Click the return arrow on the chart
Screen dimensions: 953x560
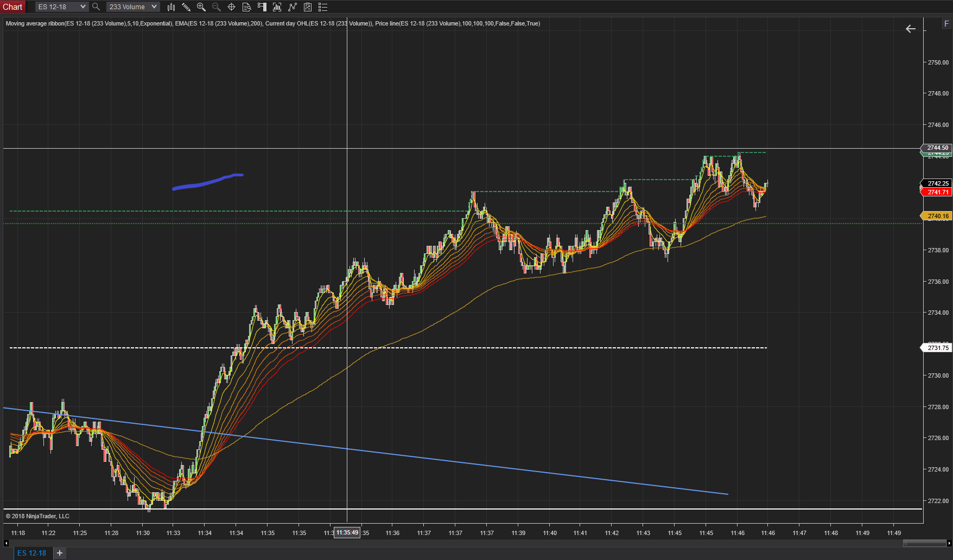[x=911, y=29]
